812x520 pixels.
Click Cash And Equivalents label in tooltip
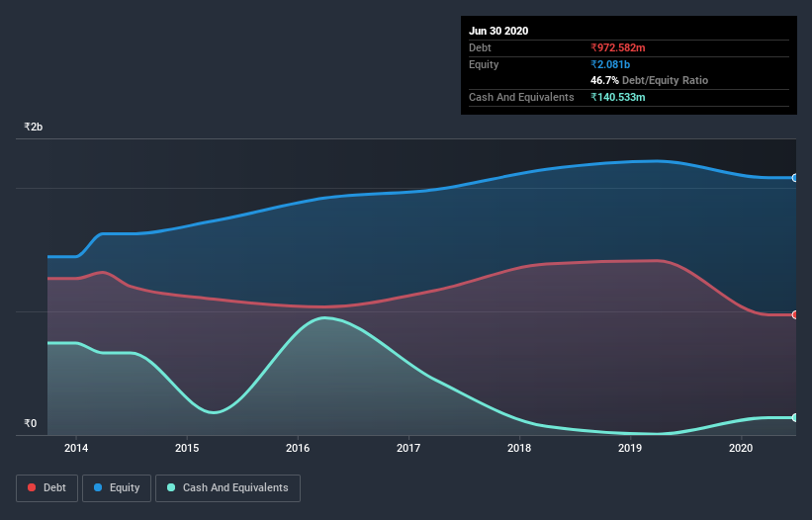click(521, 97)
